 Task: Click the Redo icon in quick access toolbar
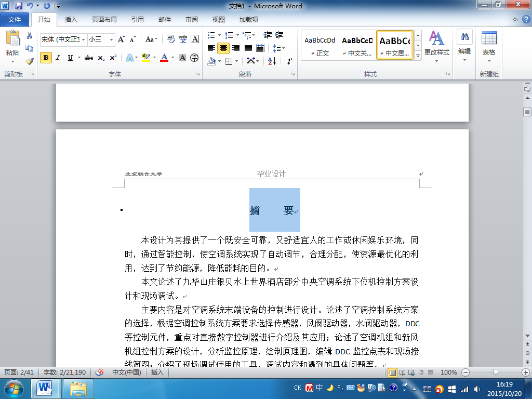point(47,6)
